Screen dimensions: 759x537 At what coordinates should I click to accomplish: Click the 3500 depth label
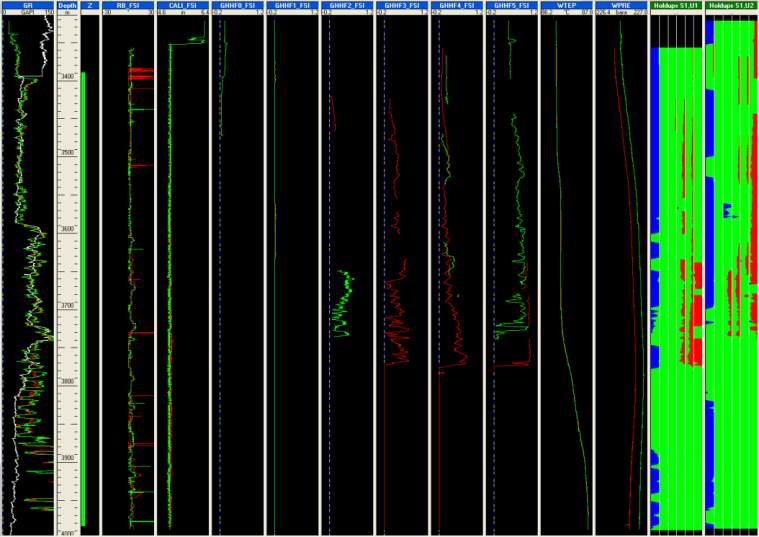pos(67,153)
